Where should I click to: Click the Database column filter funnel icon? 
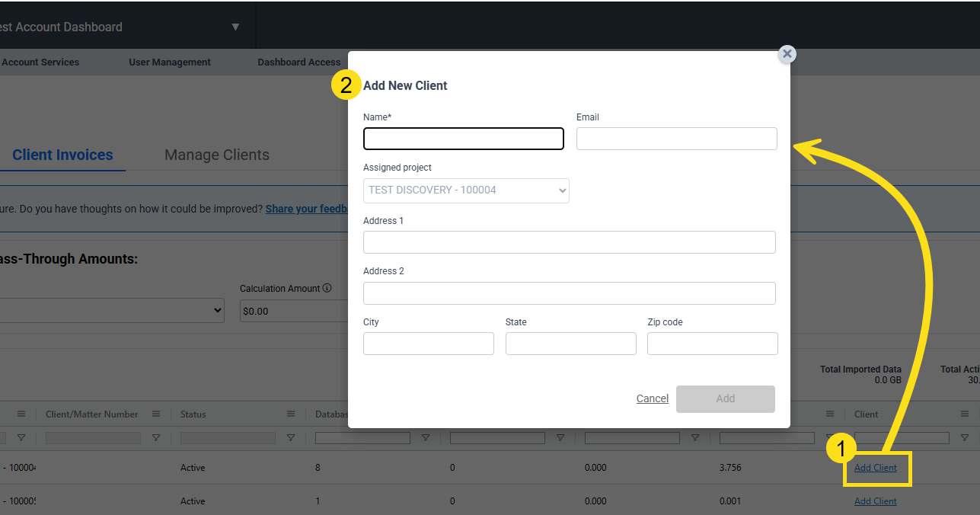[x=426, y=438]
